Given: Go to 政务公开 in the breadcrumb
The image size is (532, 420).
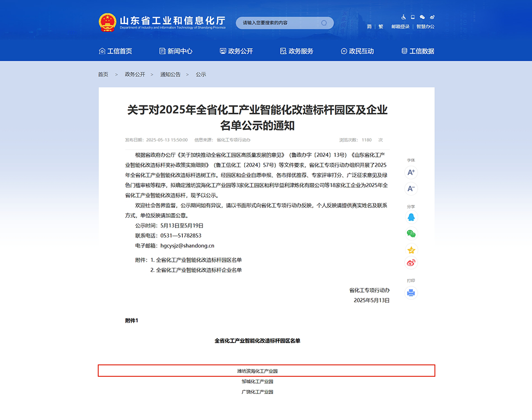Looking at the screenshot, I should point(135,74).
